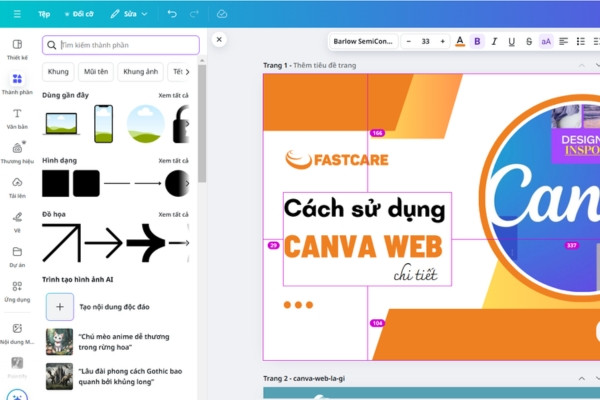Image resolution: width=600 pixels, height=400 pixels.
Task: Open the Tệp file menu
Action: tap(44, 14)
